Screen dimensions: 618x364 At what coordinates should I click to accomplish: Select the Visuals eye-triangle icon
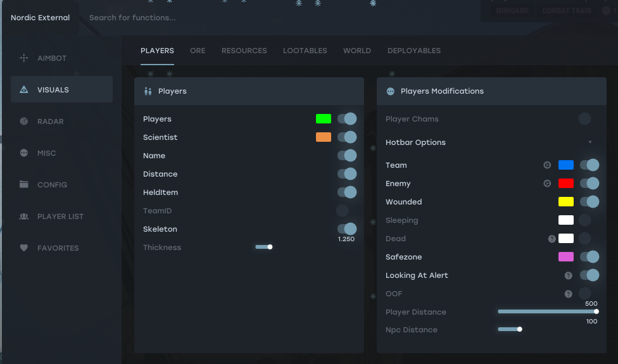click(23, 89)
